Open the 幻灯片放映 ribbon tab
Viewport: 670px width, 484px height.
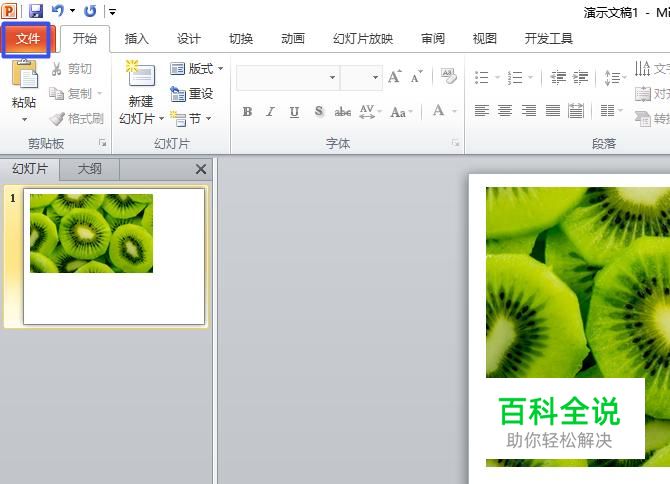coord(363,39)
